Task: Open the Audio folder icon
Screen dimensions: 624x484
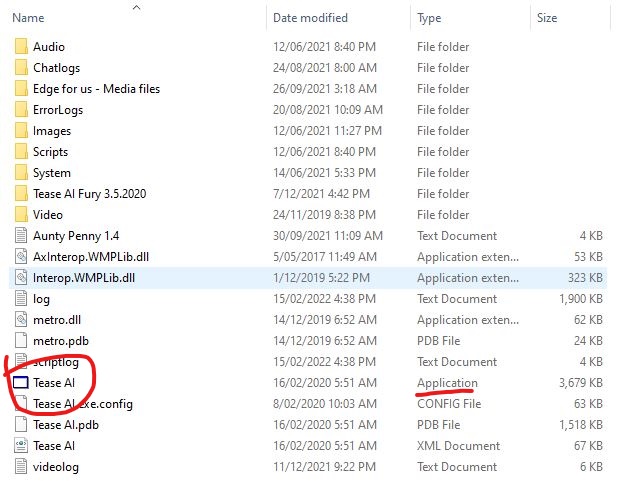Action: click(21, 47)
